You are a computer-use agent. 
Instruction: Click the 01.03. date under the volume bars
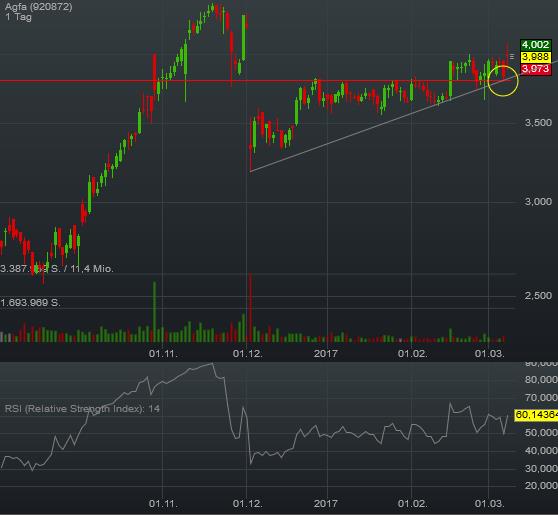coord(490,354)
